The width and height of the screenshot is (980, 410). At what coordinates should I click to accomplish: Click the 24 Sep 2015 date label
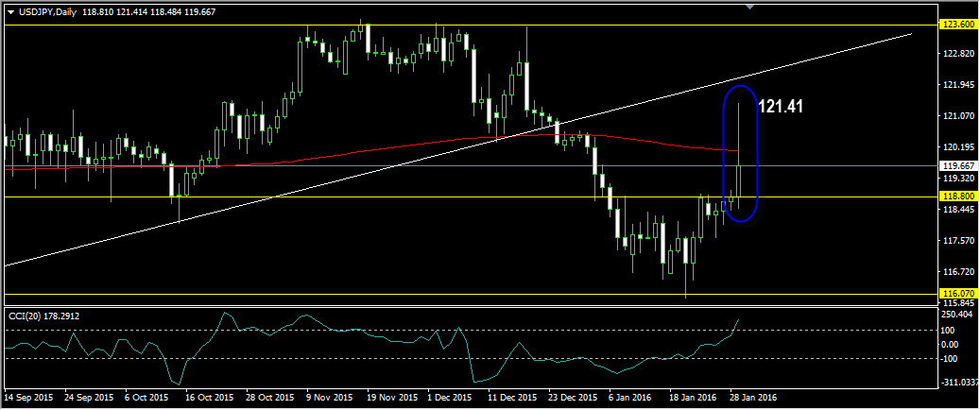(x=89, y=397)
